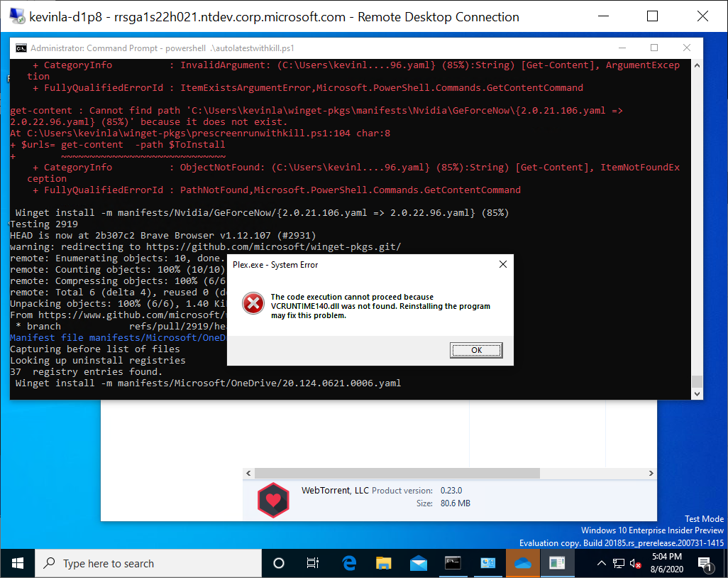
Task: Click the WebTorrent, LLC publisher text
Action: (335, 490)
